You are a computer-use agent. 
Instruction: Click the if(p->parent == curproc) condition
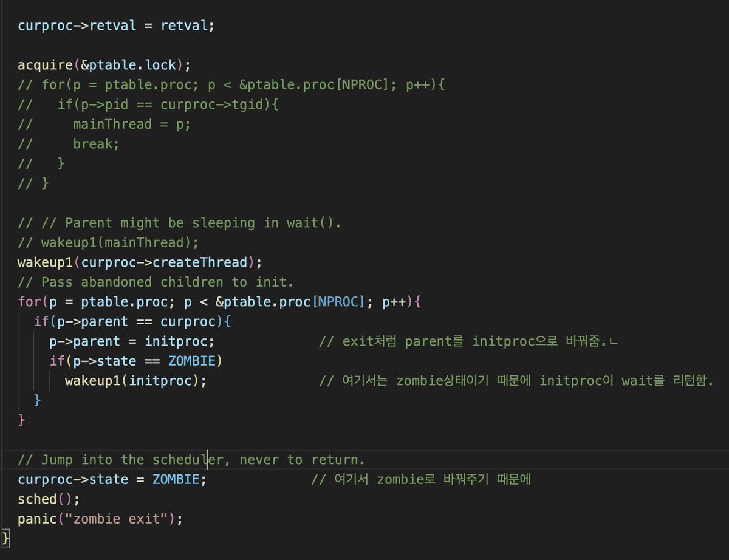[x=132, y=321]
